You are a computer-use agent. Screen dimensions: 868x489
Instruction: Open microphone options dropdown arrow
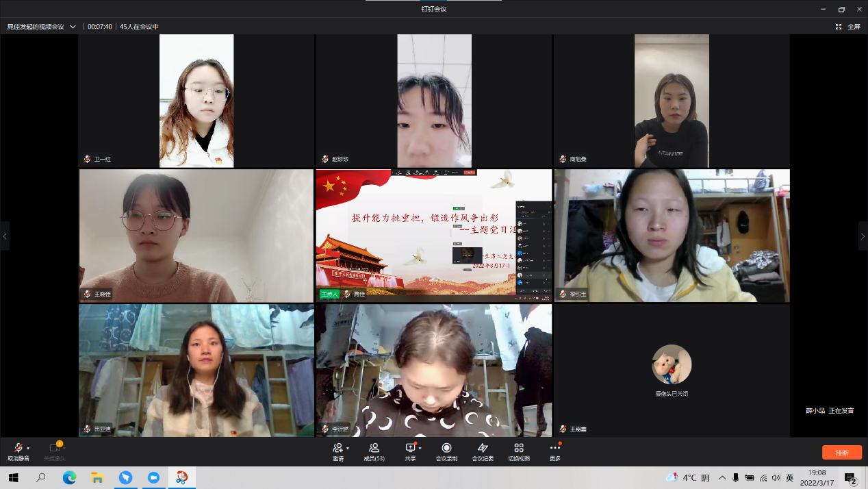[28, 448]
